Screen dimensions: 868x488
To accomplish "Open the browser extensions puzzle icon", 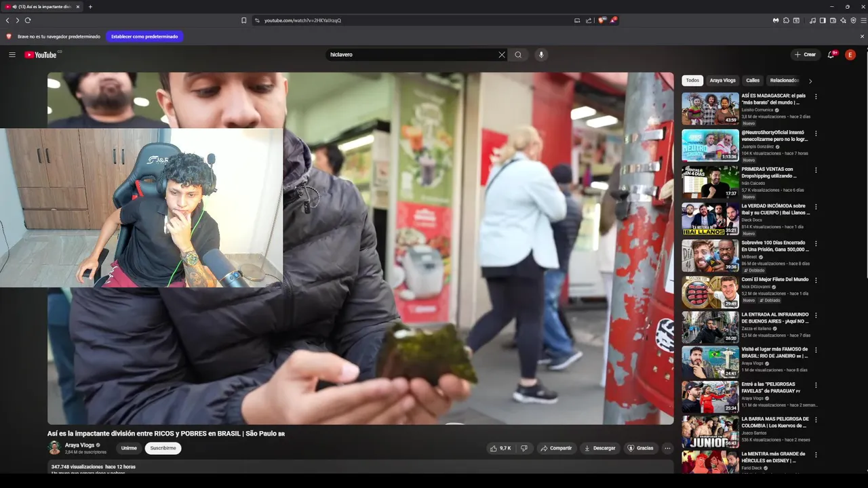I will coord(786,20).
